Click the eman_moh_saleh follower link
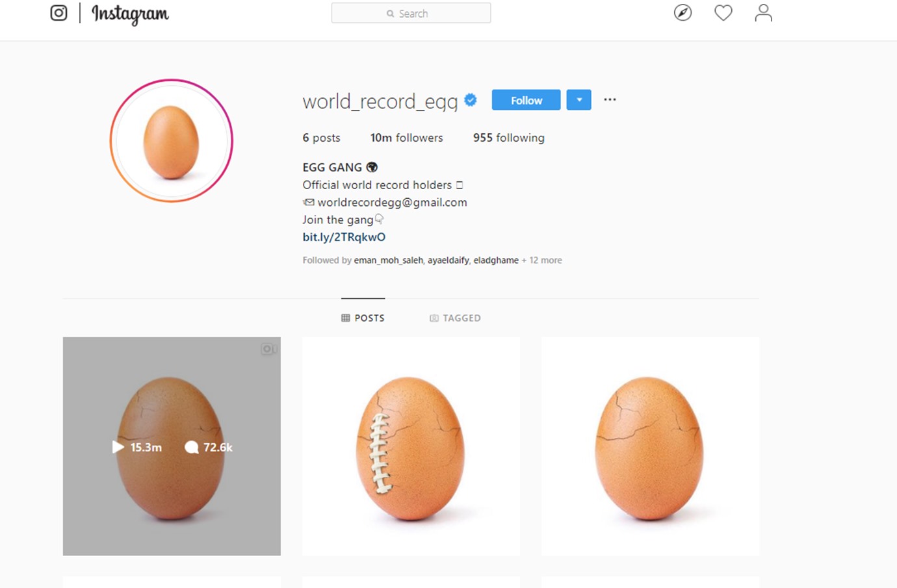Image resolution: width=897 pixels, height=588 pixels. click(388, 261)
